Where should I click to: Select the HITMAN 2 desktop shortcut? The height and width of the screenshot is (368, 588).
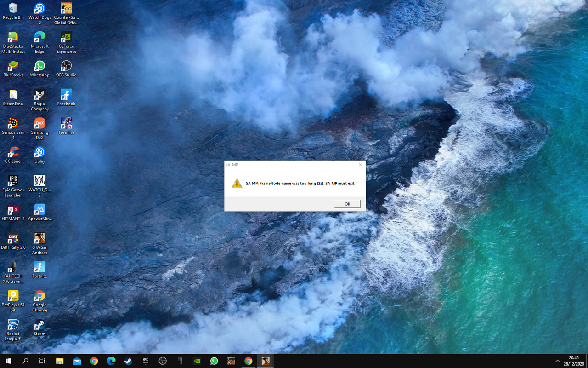pyautogui.click(x=13, y=213)
